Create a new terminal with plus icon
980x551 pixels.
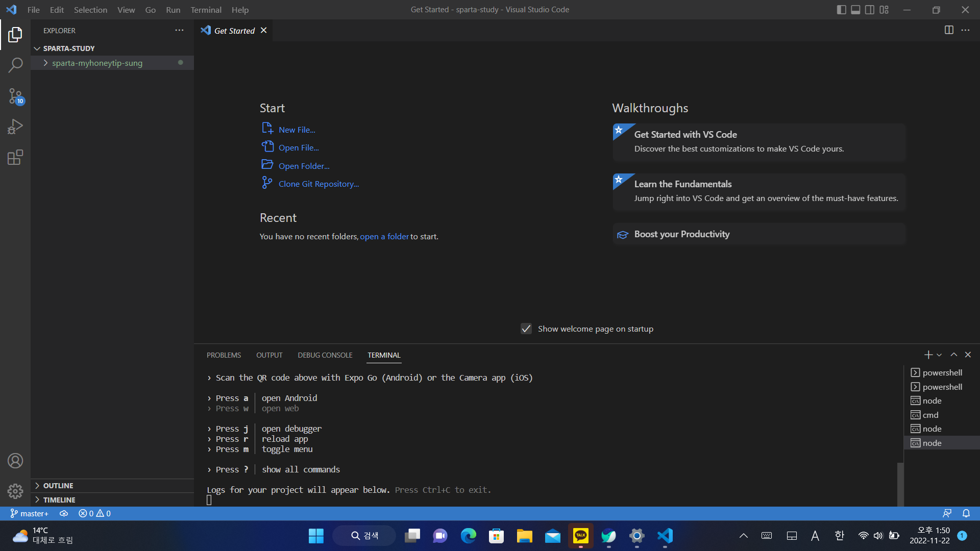[928, 355]
